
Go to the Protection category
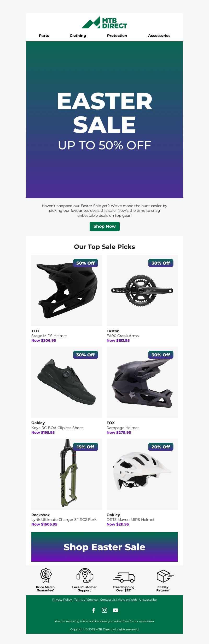(x=117, y=36)
